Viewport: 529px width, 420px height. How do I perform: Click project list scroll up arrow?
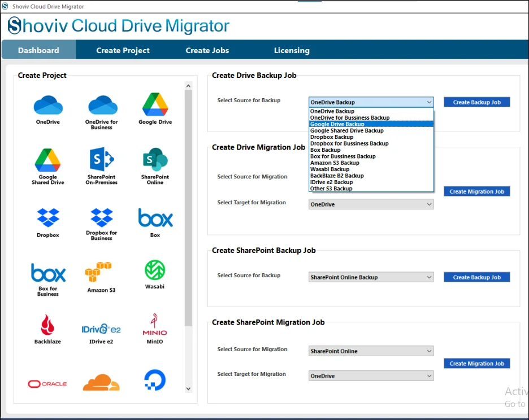tap(188, 86)
